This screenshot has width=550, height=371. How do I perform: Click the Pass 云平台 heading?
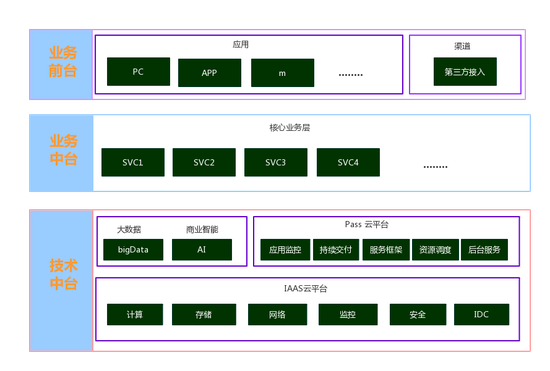pos(367,224)
